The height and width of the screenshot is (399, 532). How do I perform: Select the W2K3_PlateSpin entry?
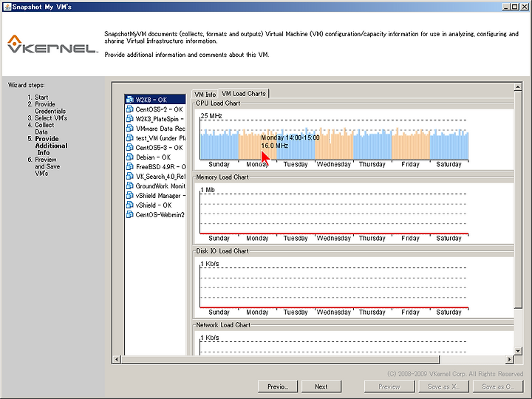pos(155,119)
